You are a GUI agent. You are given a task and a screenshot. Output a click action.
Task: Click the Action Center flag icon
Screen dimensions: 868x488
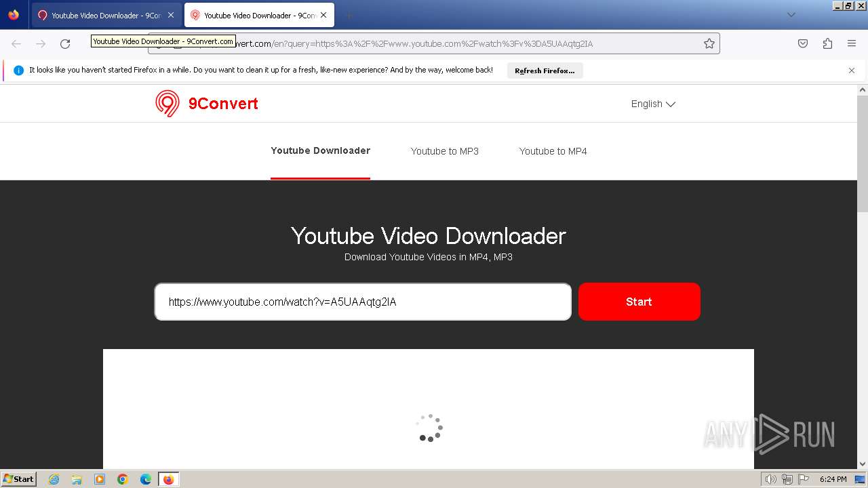[x=804, y=479]
